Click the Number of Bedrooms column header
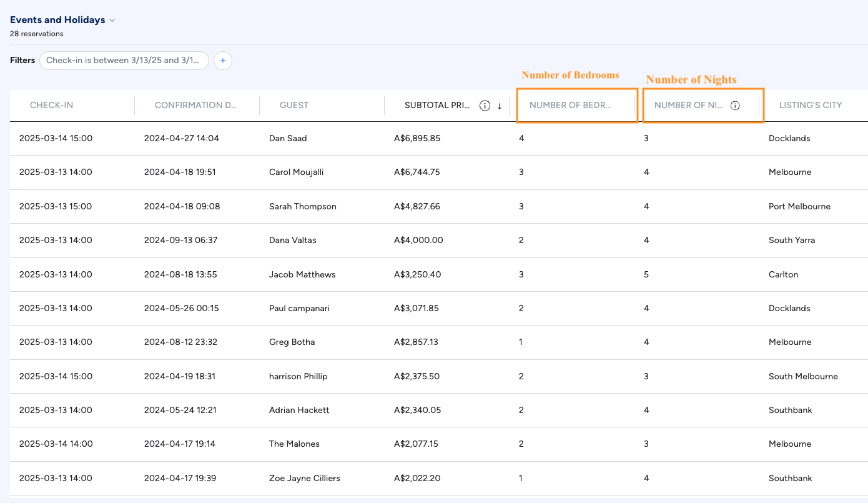 coord(570,105)
